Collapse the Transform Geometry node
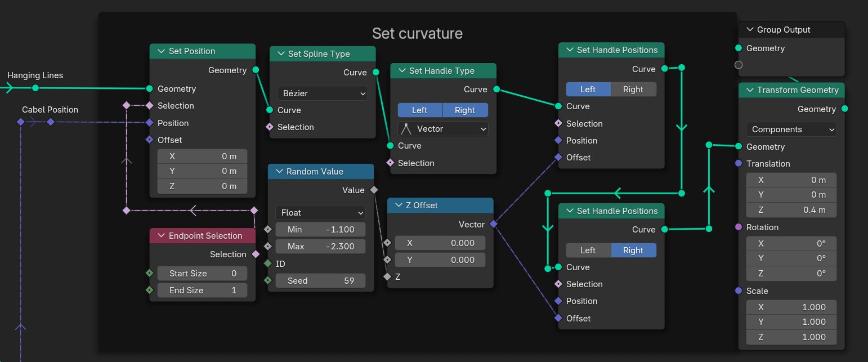Viewport: 868px width, 362px height. (x=749, y=90)
